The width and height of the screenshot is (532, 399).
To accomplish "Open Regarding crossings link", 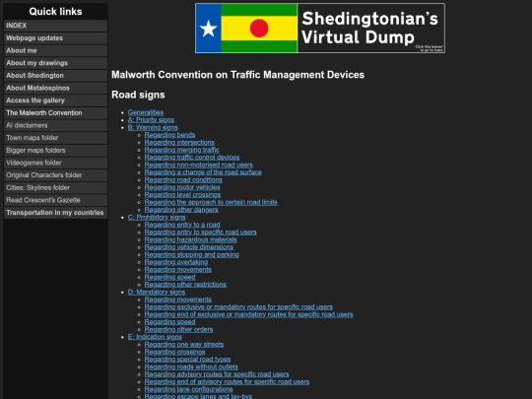I will point(174,352).
